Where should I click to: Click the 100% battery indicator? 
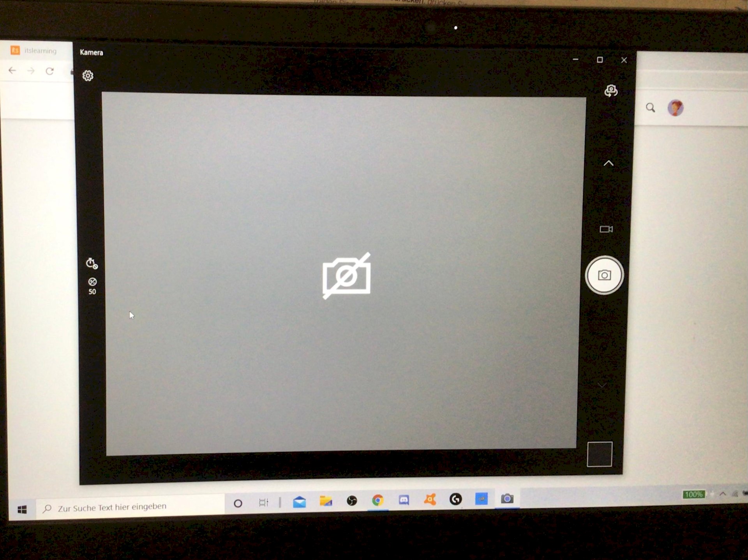[x=694, y=494]
